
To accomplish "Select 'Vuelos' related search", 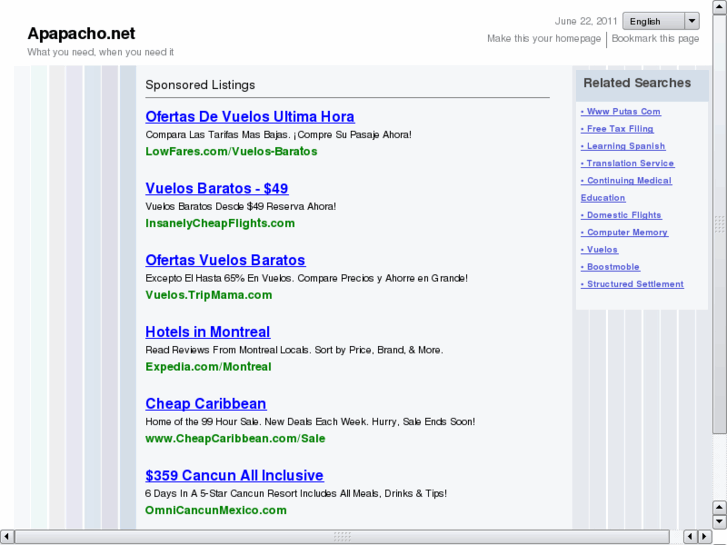I will coord(599,250).
